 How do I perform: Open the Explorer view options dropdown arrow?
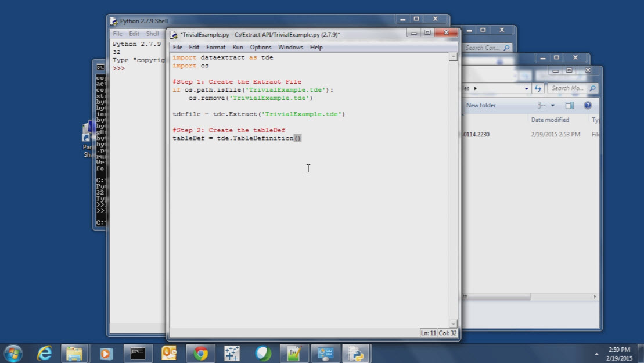553,106
